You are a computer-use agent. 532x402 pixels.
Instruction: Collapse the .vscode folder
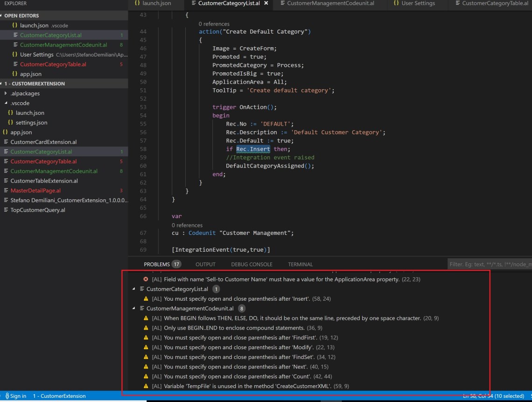click(6, 103)
